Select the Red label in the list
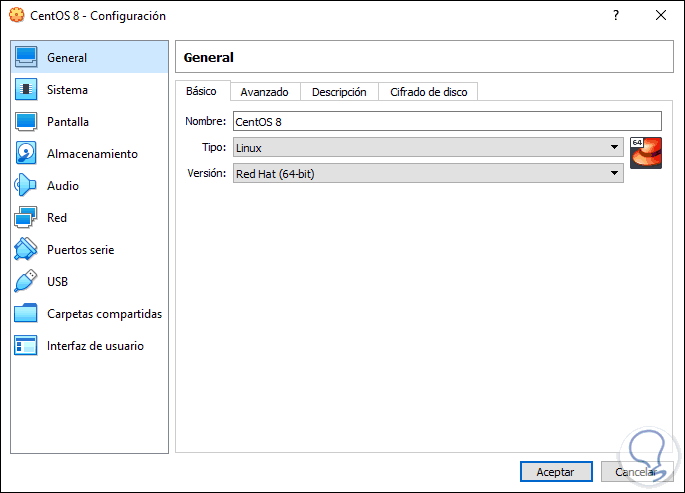This screenshot has width=685, height=493. click(57, 217)
